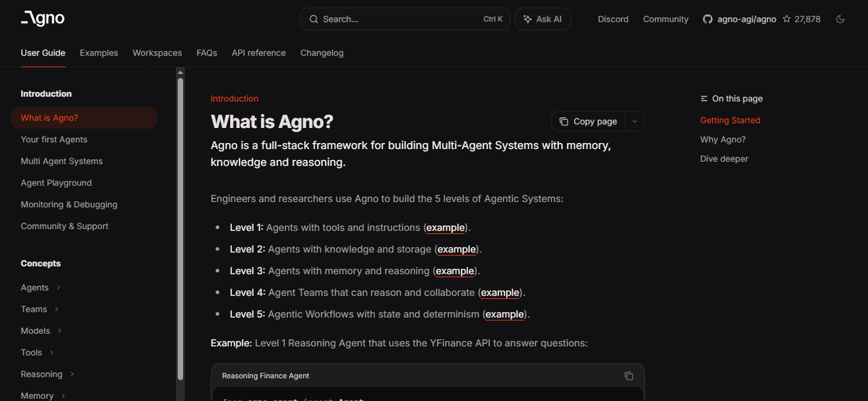Click the search magnifier field
Image resolution: width=868 pixels, height=401 pixels.
click(x=405, y=19)
